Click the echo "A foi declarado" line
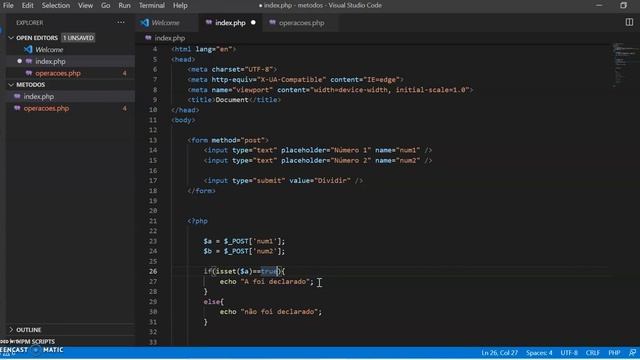The image size is (640, 360). click(267, 282)
